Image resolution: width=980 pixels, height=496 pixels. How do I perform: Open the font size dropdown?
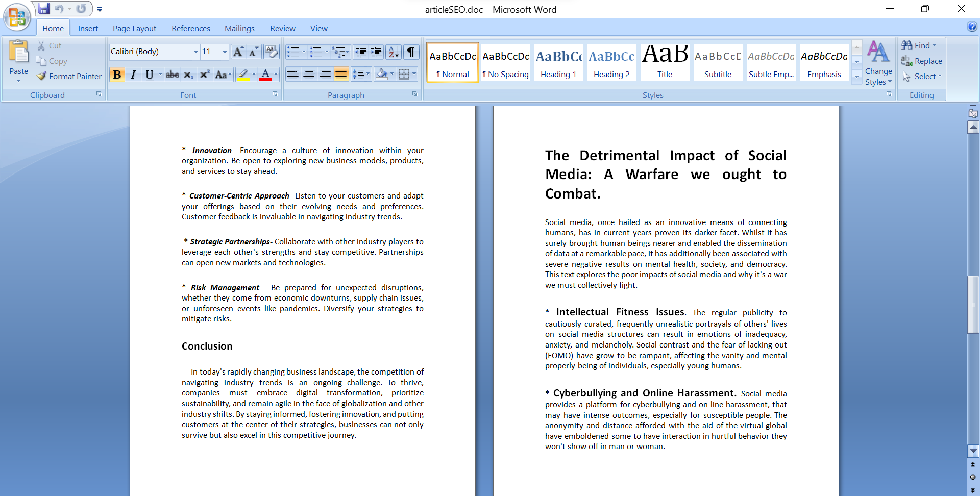tap(225, 52)
